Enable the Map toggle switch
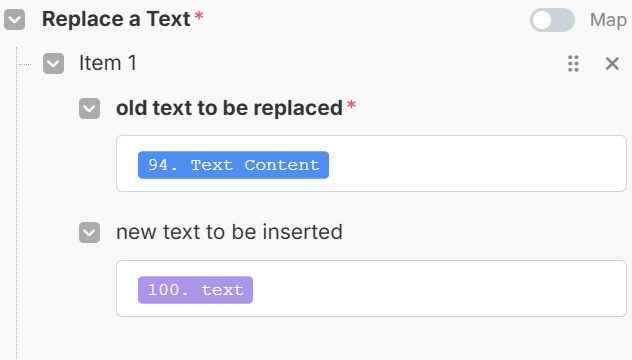Screen dimensions: 632x360 [x=552, y=20]
